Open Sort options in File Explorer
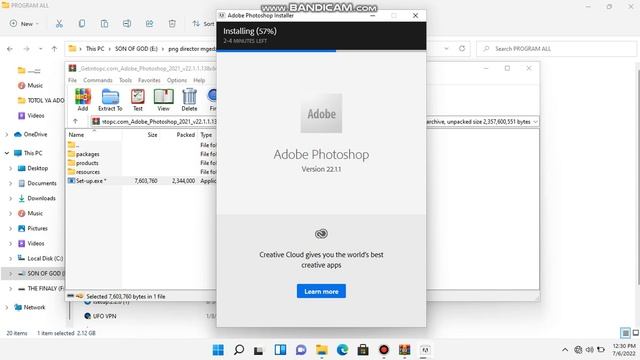 click(x=203, y=24)
